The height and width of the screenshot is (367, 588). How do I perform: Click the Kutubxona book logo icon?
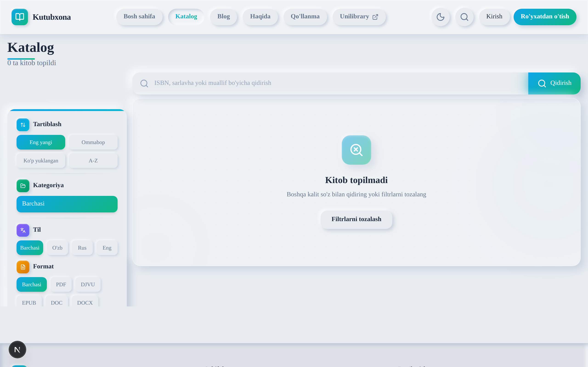(20, 17)
